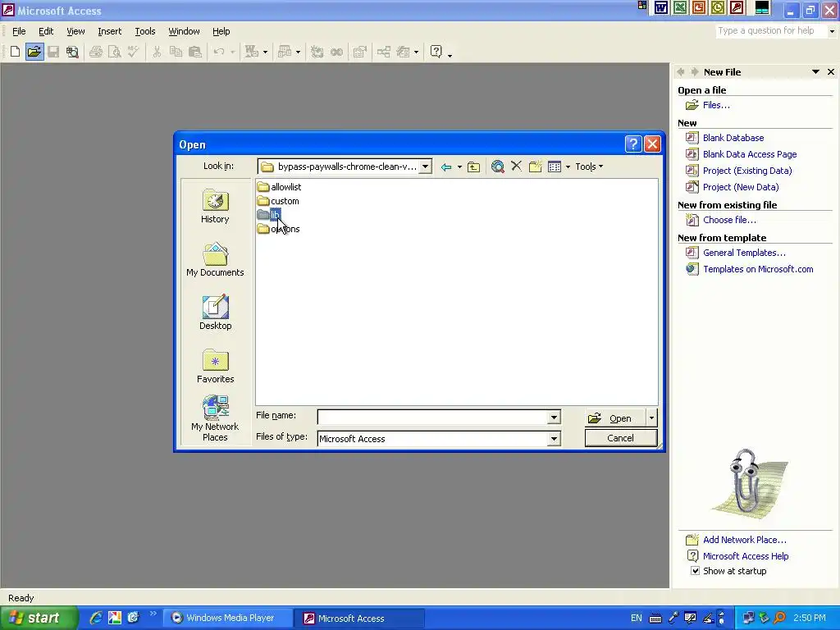Viewport: 840px width, 630px height.
Task: Click the File name input field
Action: (x=433, y=418)
